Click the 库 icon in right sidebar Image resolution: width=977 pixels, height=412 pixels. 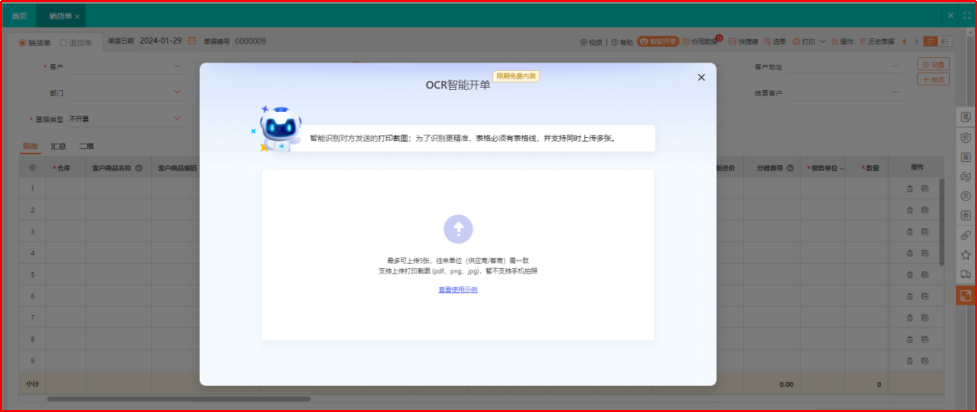pos(966,156)
